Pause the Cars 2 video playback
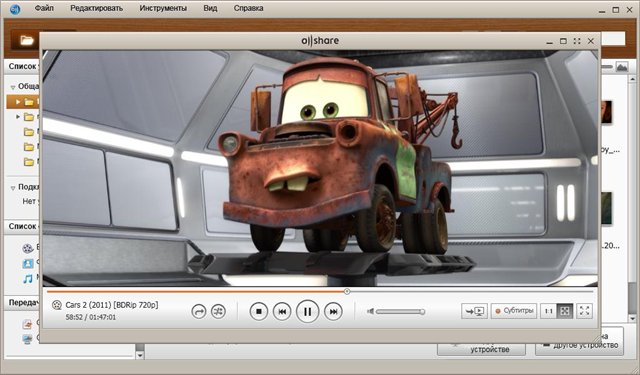The height and width of the screenshot is (375, 640). pos(307,312)
